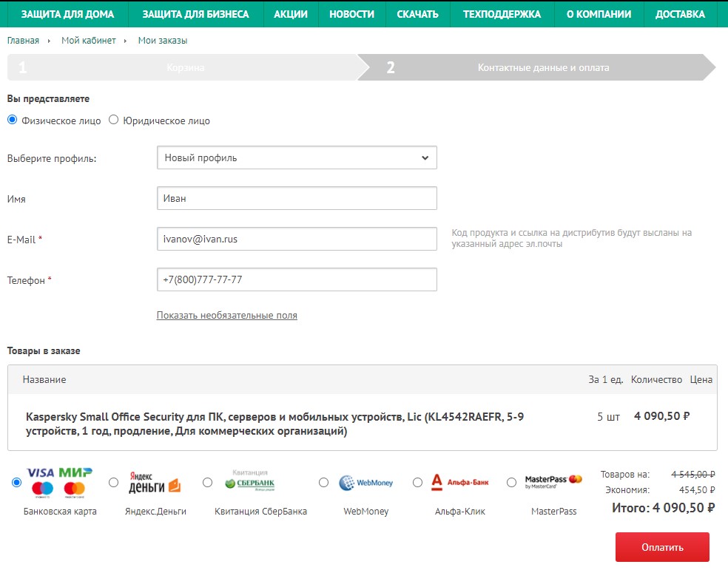Choose the Банковская карта payment radio button
Viewport: 728px width, 570px height.
pyautogui.click(x=17, y=482)
